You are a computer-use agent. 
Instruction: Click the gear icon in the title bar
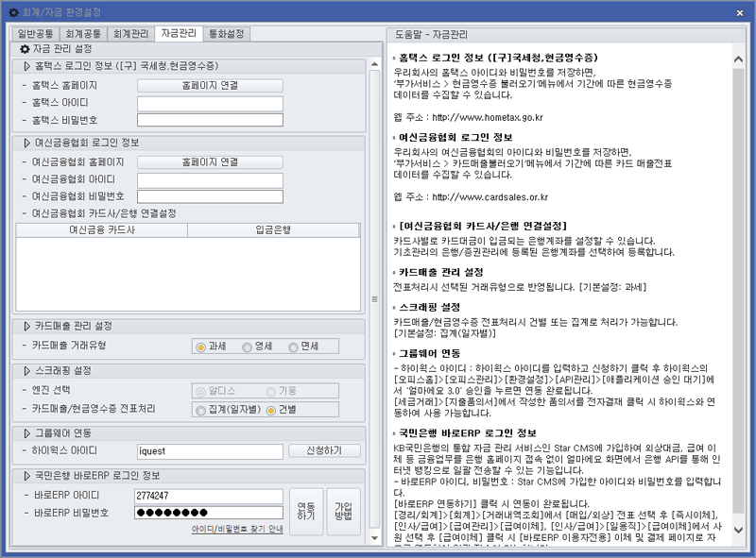point(11,11)
